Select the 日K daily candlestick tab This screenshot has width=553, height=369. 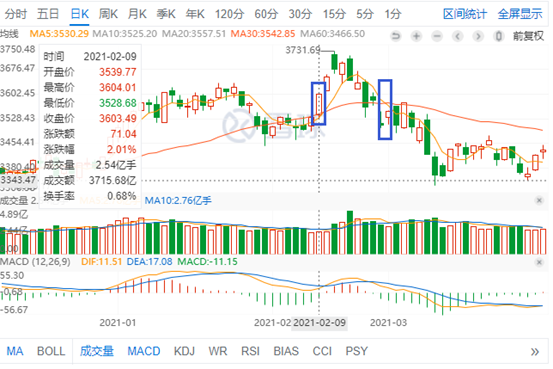(79, 14)
